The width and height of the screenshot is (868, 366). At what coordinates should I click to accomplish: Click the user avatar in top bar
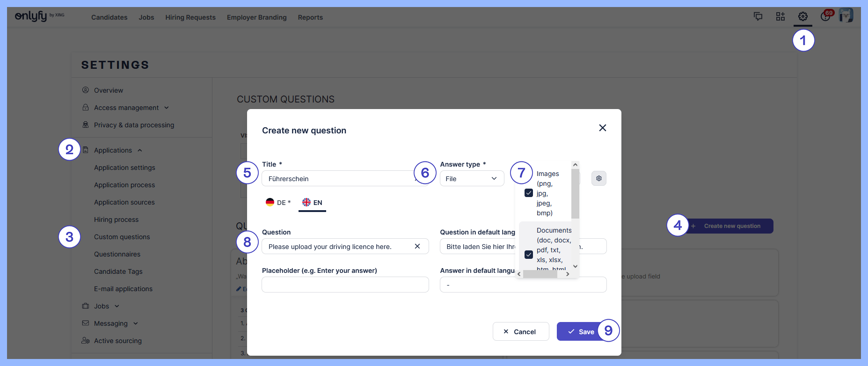pyautogui.click(x=846, y=15)
